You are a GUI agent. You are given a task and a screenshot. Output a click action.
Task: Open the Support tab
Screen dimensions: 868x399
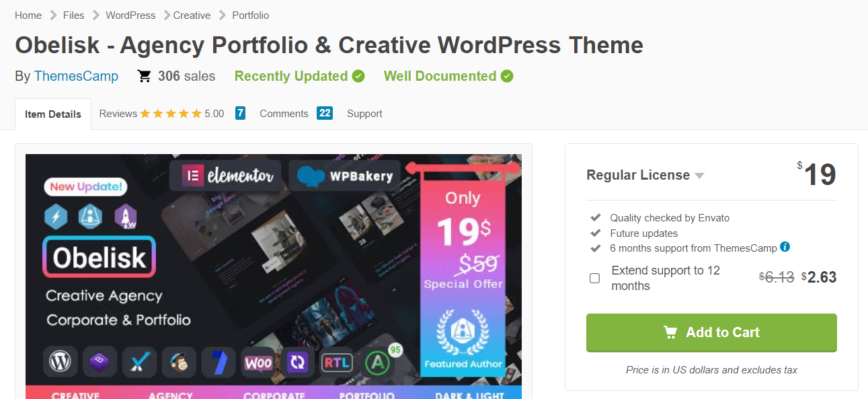[364, 114]
